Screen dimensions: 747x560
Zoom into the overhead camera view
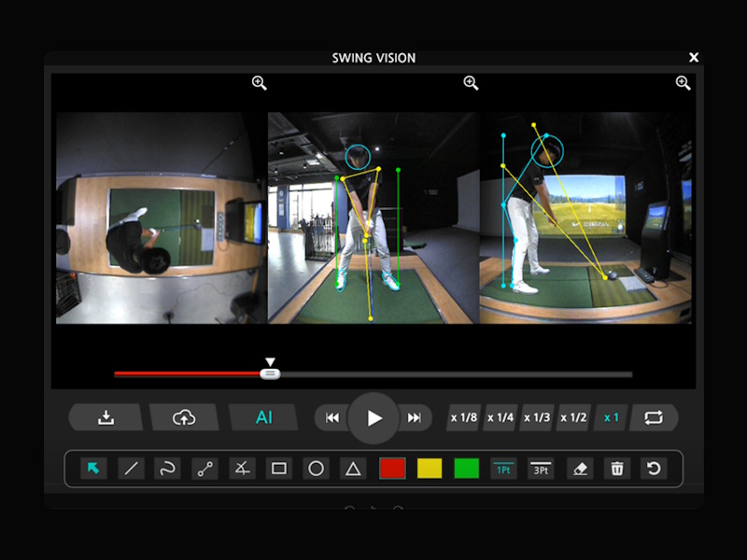click(260, 83)
